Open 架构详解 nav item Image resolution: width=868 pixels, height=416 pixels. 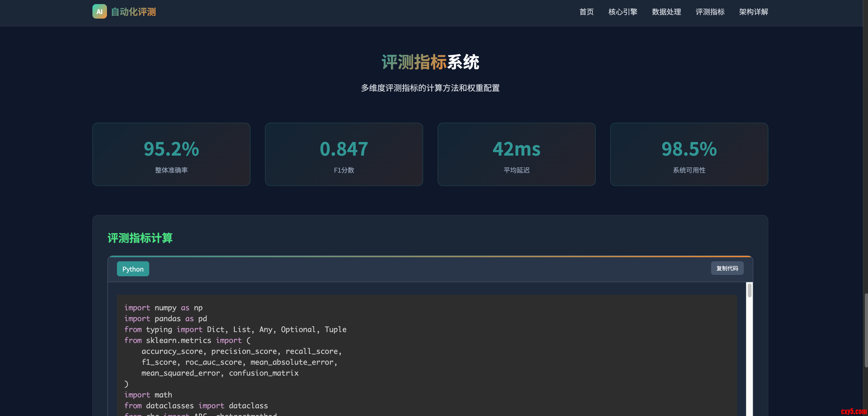coord(754,12)
